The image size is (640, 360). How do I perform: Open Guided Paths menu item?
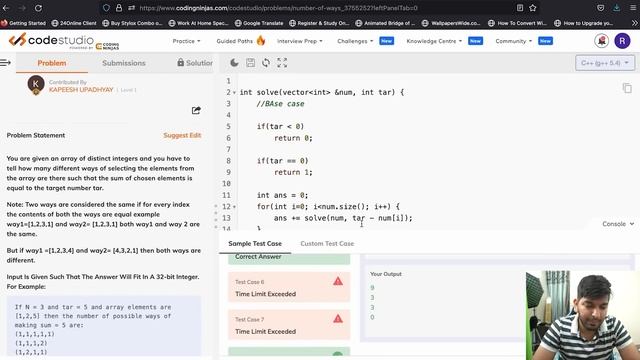[235, 41]
